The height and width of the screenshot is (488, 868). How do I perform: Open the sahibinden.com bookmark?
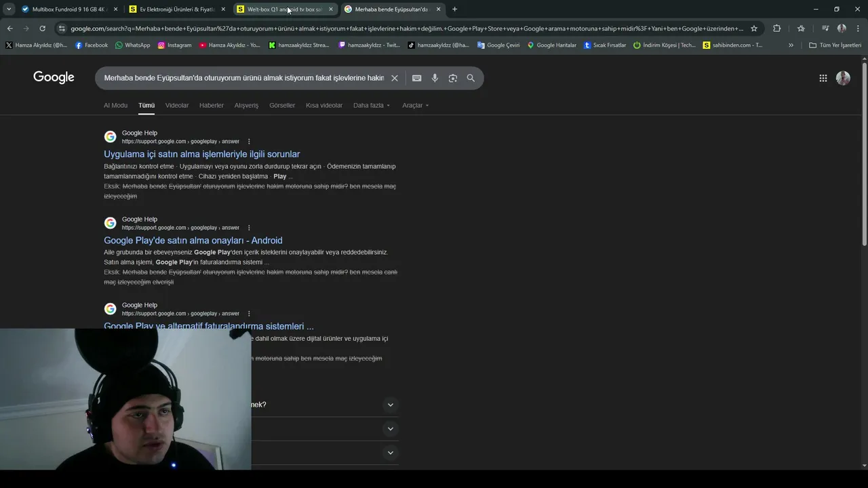tap(732, 45)
